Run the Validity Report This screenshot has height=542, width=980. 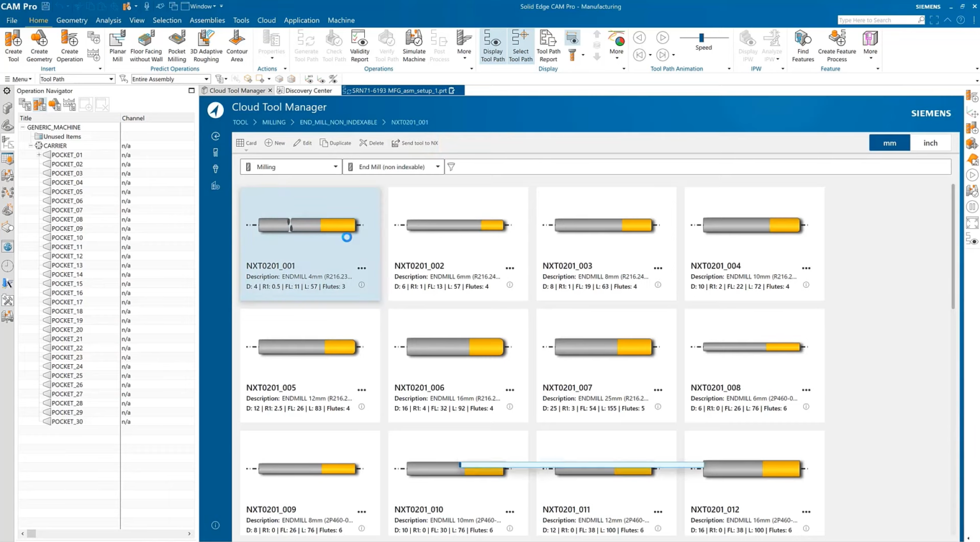[359, 45]
